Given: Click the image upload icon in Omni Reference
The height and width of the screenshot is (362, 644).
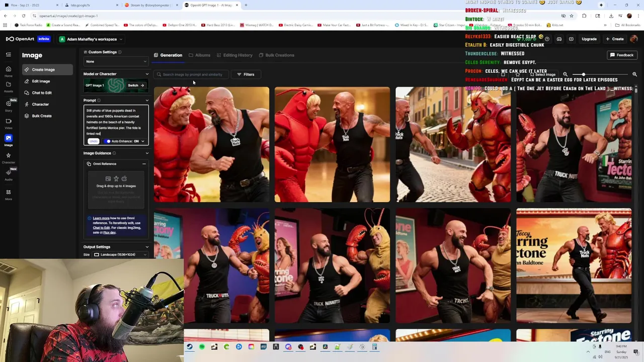Looking at the screenshot, I should (108, 178).
